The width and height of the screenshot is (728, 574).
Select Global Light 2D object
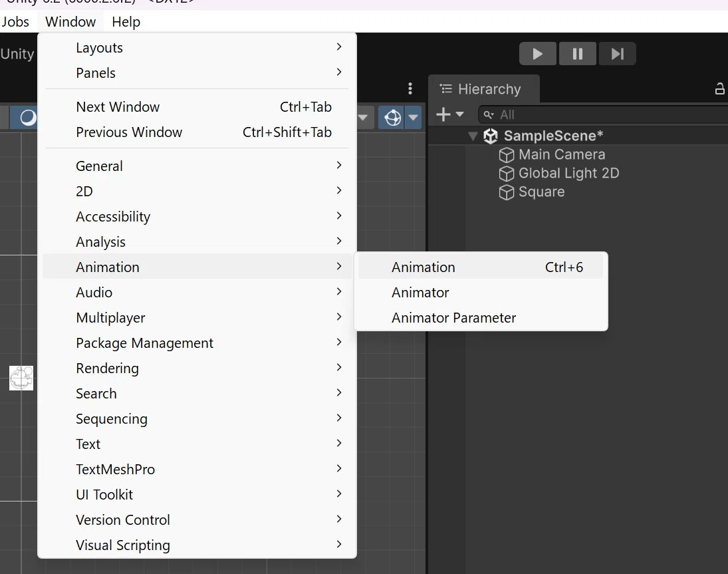pyautogui.click(x=568, y=173)
